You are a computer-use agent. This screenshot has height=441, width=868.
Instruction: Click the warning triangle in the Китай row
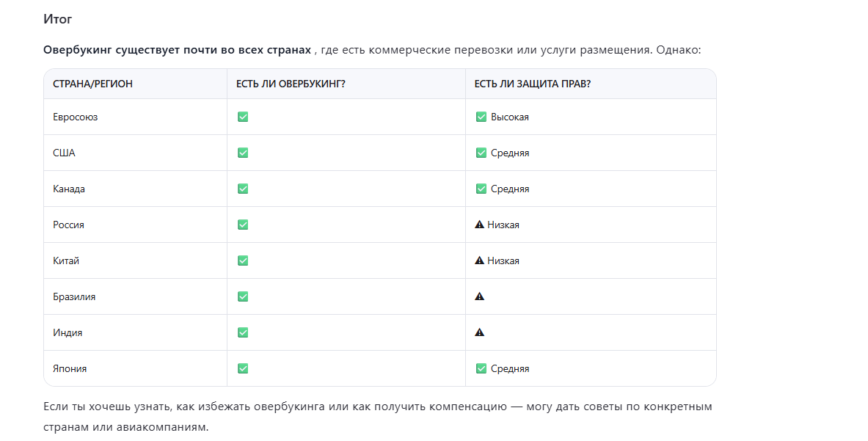click(480, 260)
